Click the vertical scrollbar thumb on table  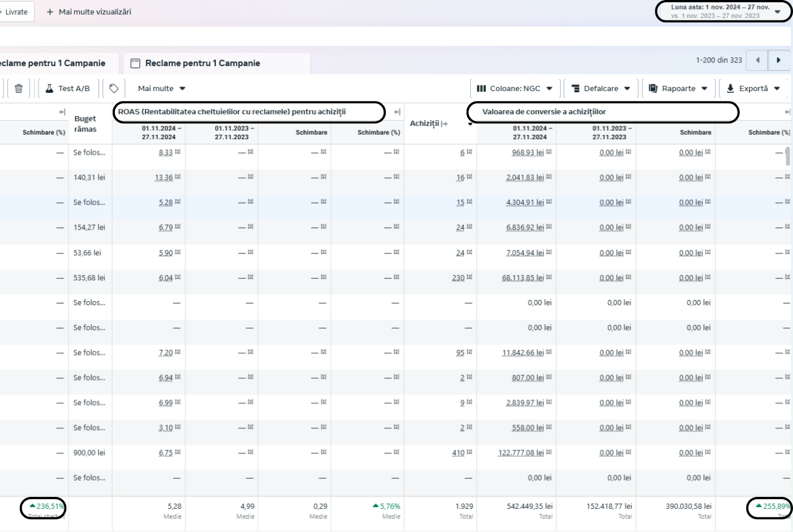pyautogui.click(x=787, y=156)
